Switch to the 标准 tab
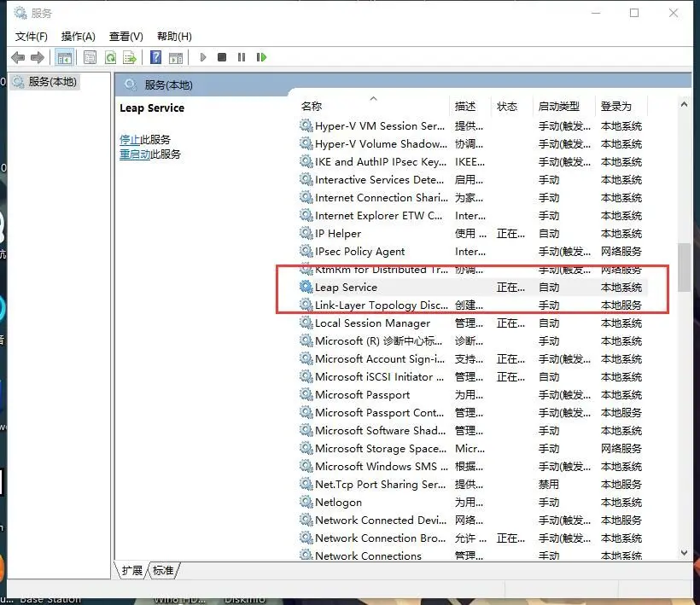 pyautogui.click(x=163, y=570)
